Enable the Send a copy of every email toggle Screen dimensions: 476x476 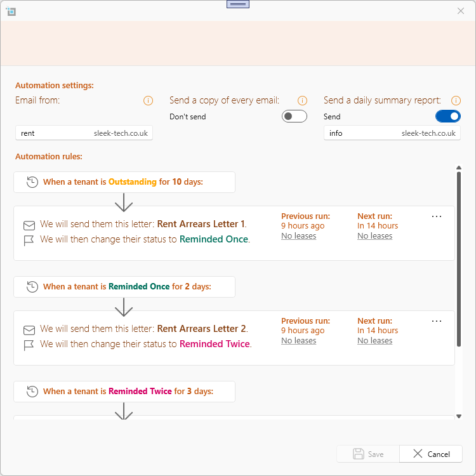pos(294,116)
